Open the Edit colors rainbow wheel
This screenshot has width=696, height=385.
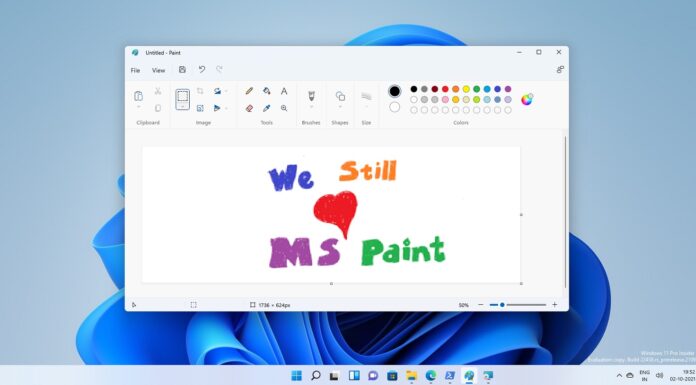click(x=527, y=99)
